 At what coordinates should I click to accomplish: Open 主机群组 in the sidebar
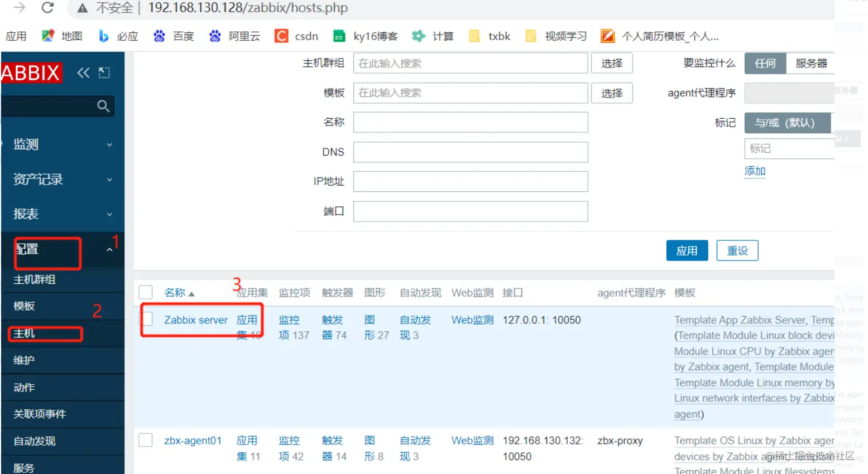coord(34,279)
